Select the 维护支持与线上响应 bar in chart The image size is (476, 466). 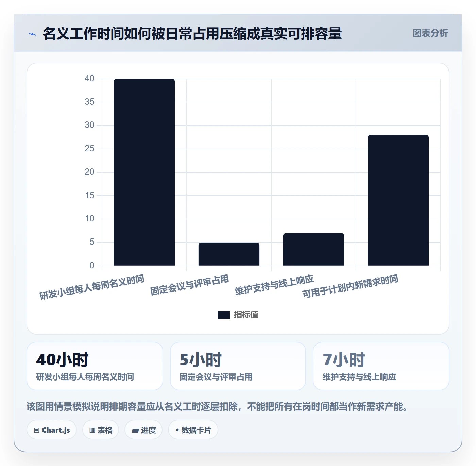[313, 249]
